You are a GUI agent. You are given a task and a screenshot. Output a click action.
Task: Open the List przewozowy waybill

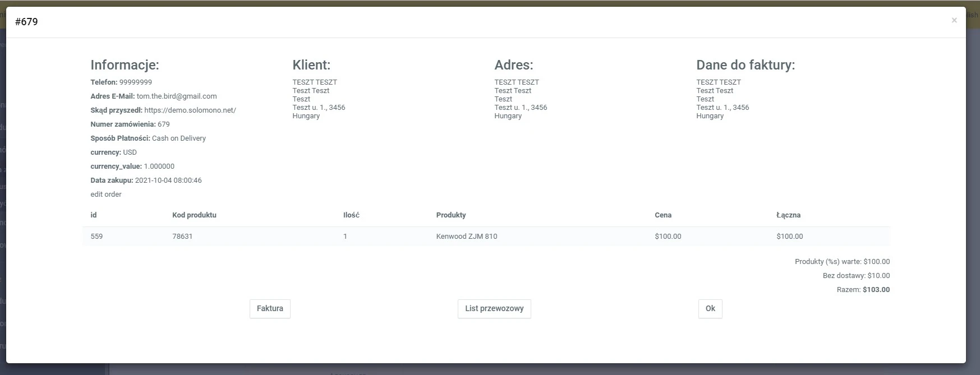coord(494,308)
